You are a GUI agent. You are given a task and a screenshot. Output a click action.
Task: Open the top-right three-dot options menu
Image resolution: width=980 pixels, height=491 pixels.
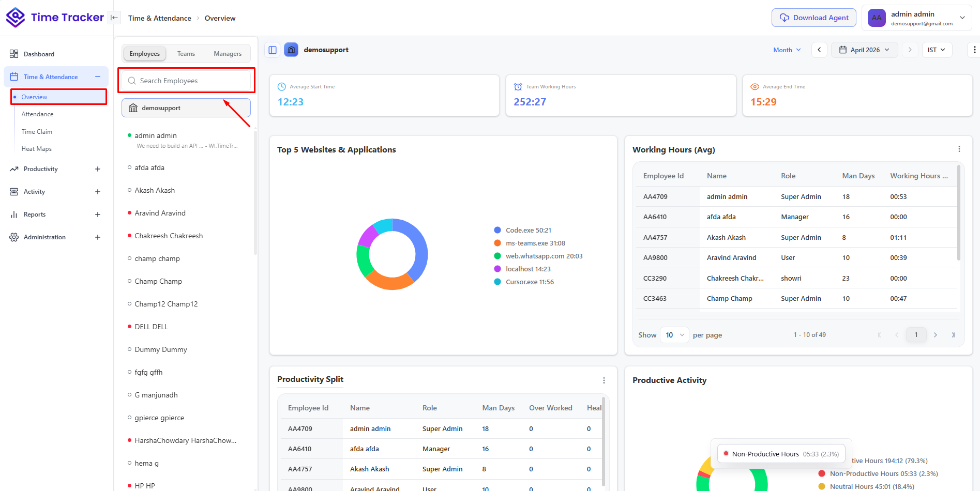point(974,50)
